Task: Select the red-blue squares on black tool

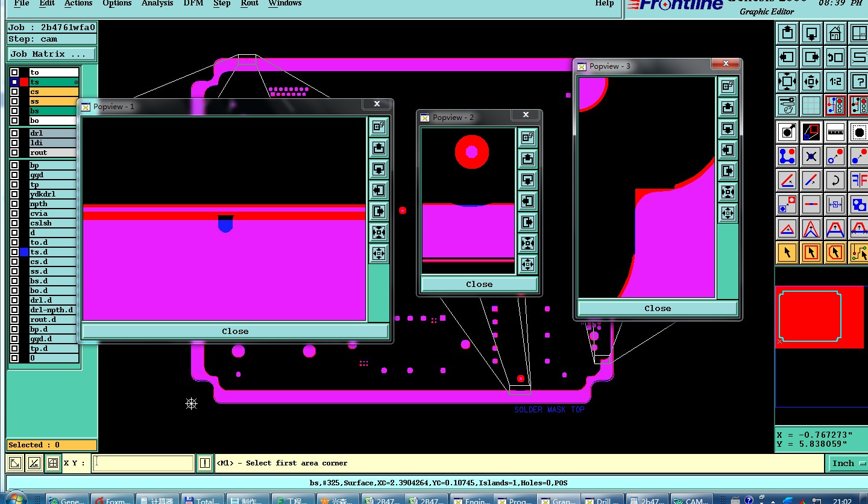Action: tap(811, 131)
